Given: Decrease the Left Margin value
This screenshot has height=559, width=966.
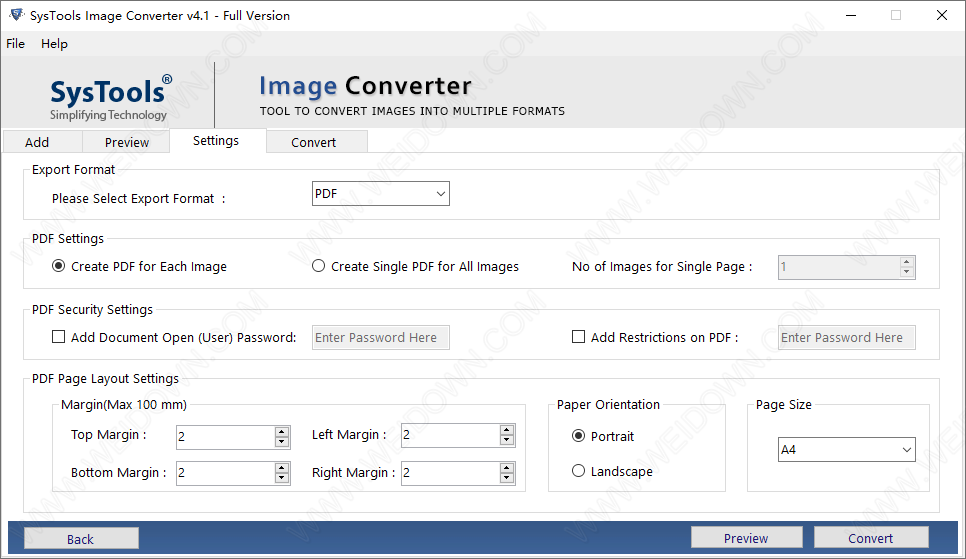Looking at the screenshot, I should [x=506, y=440].
